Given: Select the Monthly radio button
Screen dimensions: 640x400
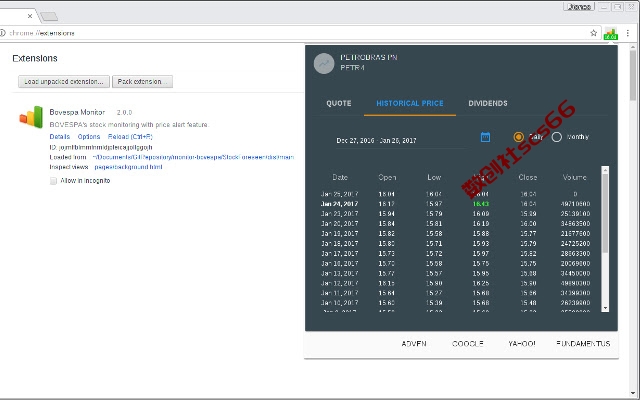Looking at the screenshot, I should coord(557,137).
